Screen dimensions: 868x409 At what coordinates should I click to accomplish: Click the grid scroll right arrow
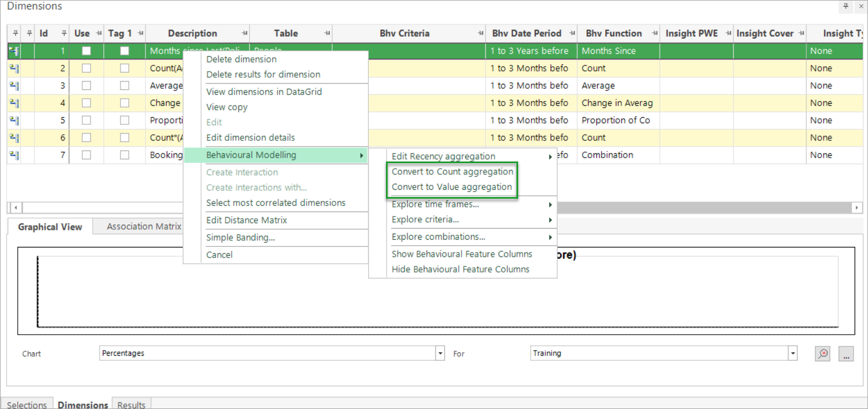coord(856,208)
